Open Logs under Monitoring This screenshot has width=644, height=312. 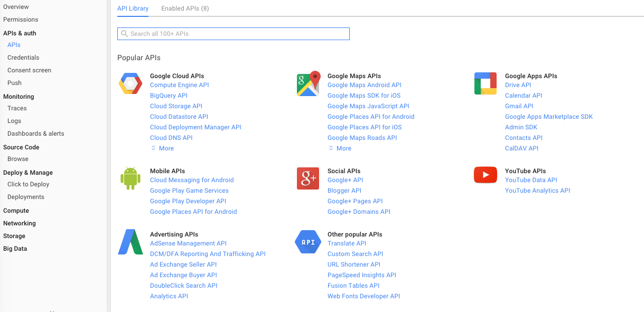click(14, 121)
